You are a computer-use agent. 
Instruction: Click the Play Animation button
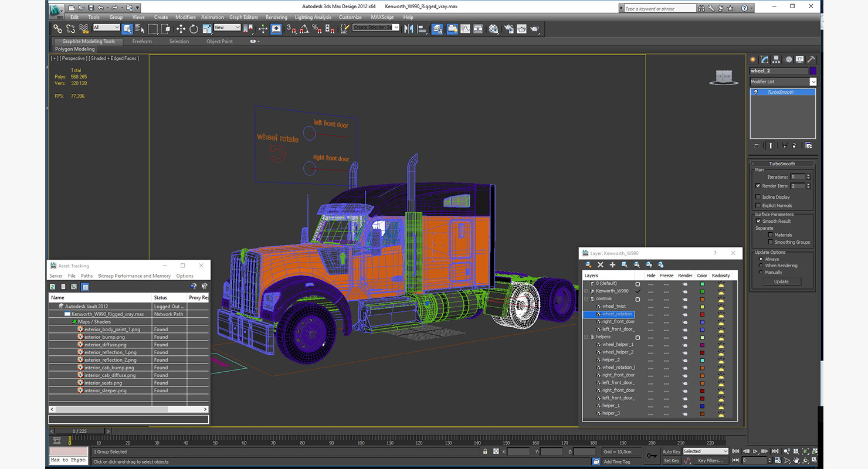(x=755, y=451)
